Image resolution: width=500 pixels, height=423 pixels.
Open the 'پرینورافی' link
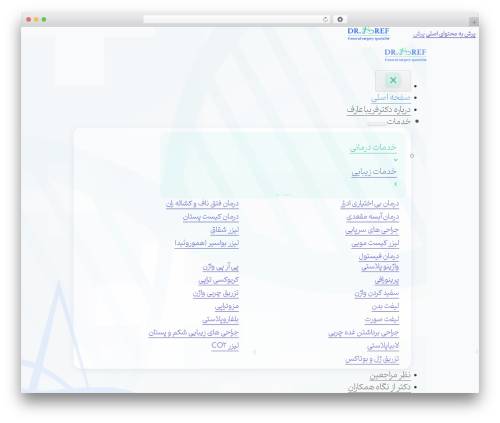click(x=387, y=280)
